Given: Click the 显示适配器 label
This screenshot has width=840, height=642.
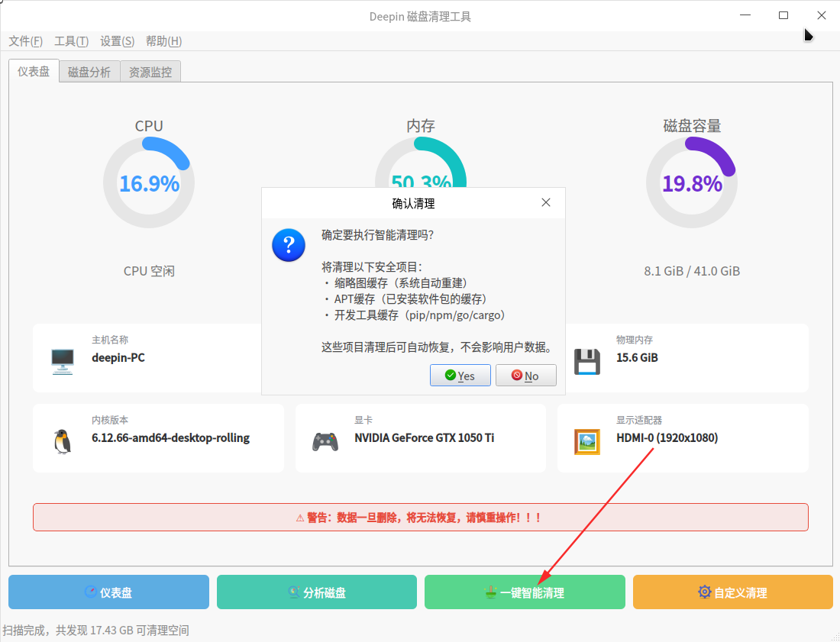Looking at the screenshot, I should (639, 421).
